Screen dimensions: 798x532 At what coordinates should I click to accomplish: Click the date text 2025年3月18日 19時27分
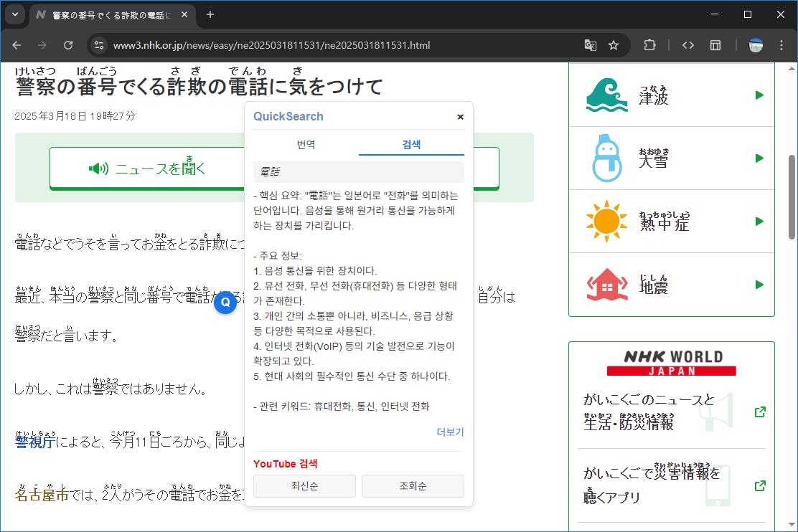tap(75, 116)
